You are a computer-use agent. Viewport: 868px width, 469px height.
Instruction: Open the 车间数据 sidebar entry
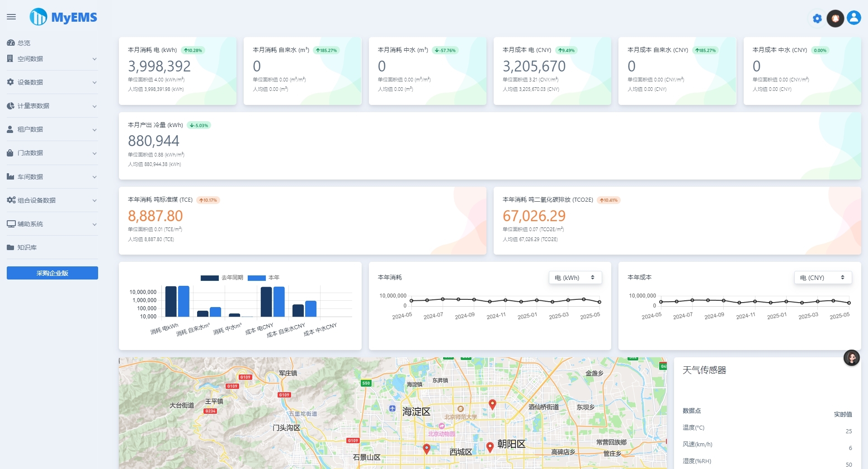(30, 177)
